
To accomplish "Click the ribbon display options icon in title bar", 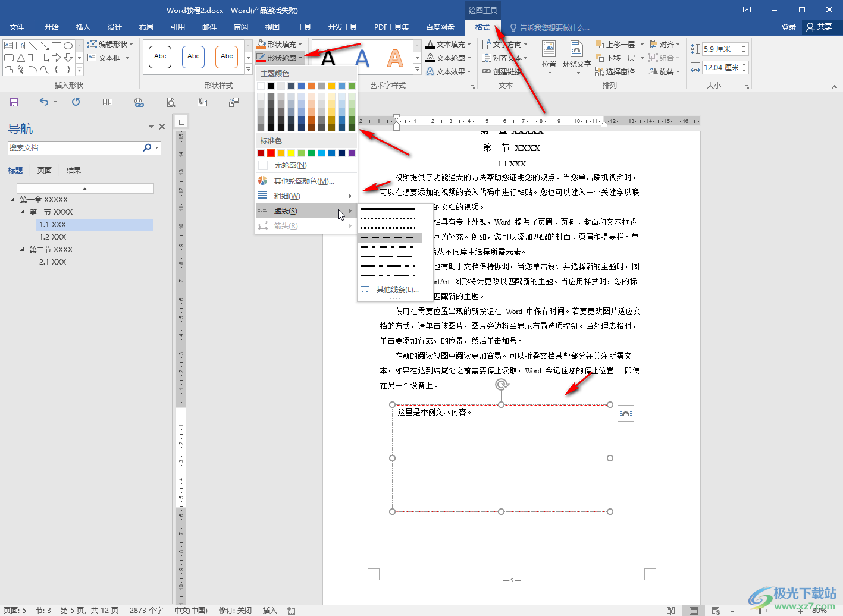I will point(747,10).
